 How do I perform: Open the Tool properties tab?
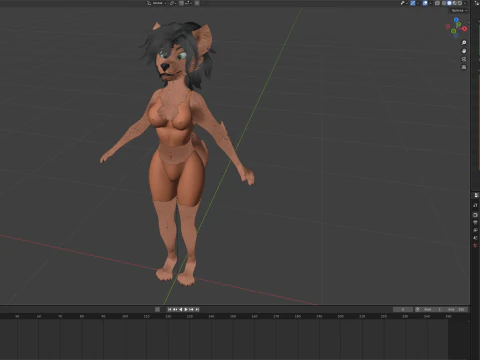point(475,205)
